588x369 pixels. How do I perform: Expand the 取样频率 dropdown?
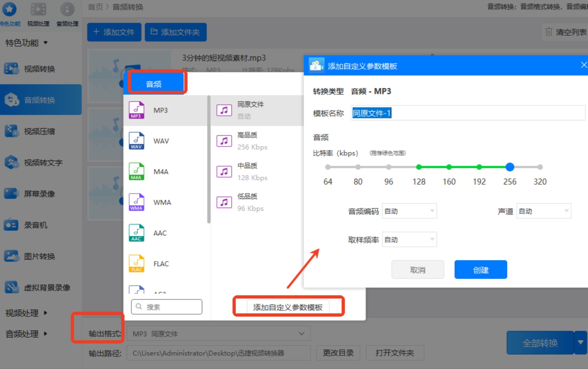point(409,240)
